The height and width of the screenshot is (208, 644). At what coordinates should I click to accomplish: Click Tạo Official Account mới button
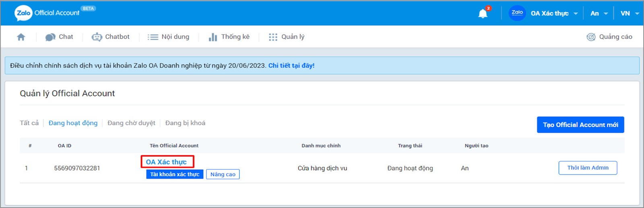(580, 125)
